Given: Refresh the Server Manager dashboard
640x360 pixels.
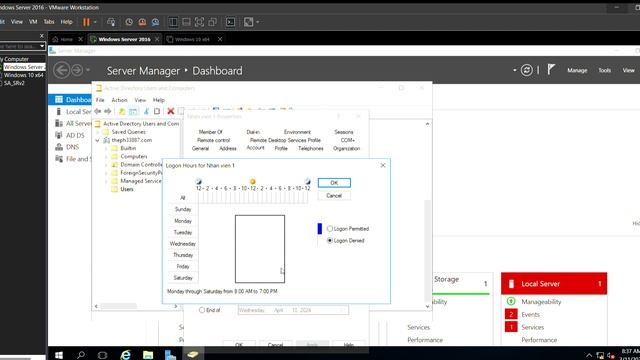Looking at the screenshot, I should click(x=527, y=70).
